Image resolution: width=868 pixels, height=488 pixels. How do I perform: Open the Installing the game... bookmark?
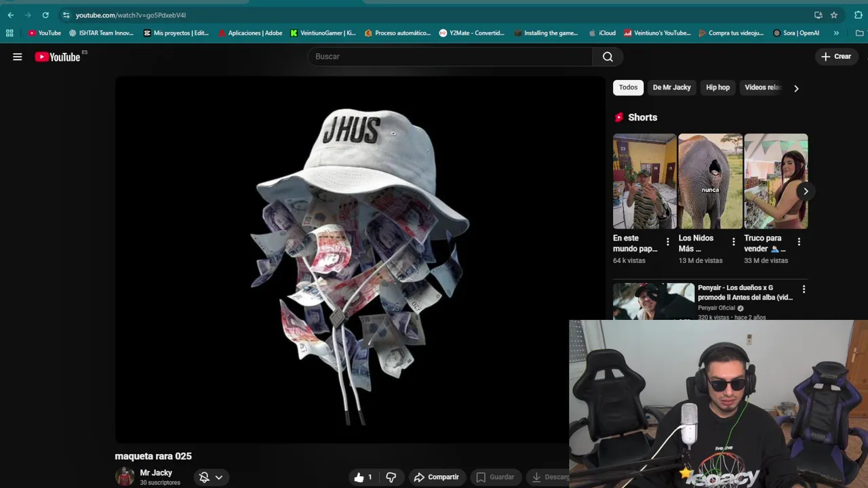546,33
